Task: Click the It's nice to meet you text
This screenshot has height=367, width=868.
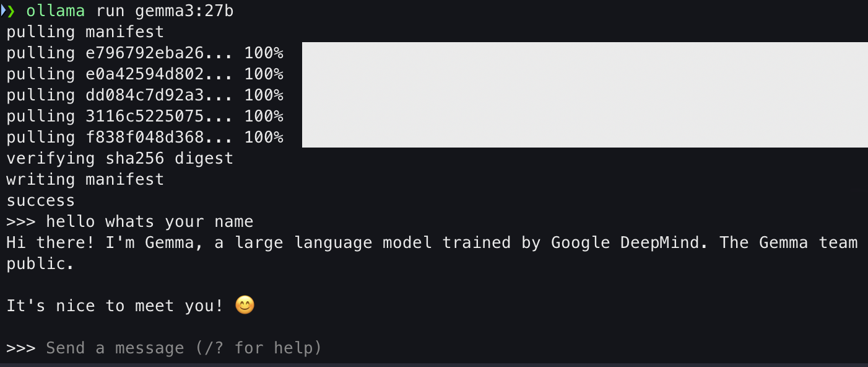Action: coord(115,306)
